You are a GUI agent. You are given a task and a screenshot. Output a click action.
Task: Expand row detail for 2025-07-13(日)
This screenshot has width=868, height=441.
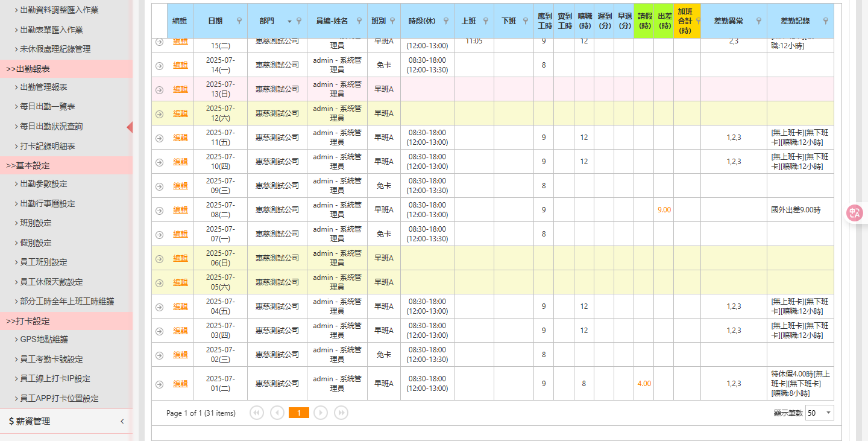point(159,89)
